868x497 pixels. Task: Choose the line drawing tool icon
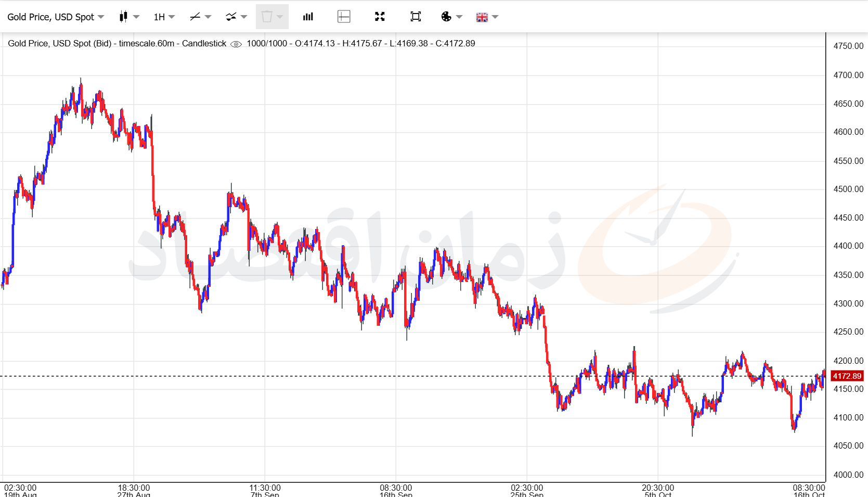click(x=195, y=17)
